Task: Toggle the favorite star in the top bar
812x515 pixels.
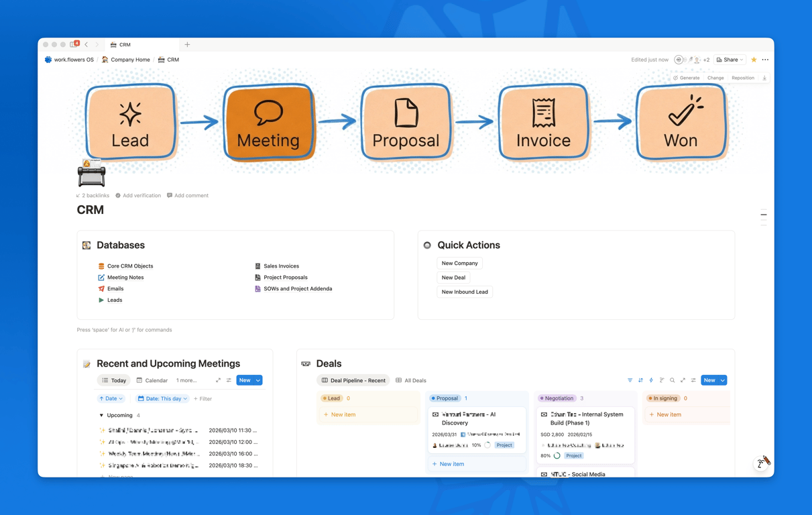Action: click(x=754, y=60)
